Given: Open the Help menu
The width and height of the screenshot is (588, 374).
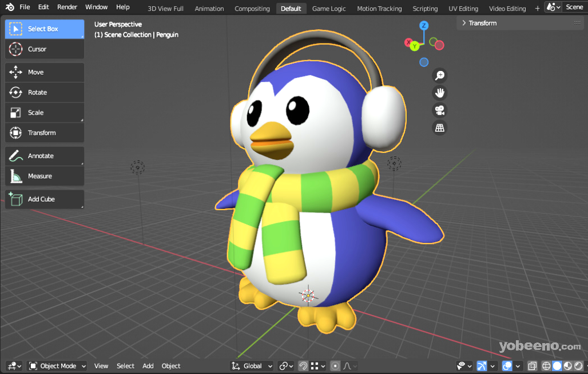Looking at the screenshot, I should pos(122,7).
